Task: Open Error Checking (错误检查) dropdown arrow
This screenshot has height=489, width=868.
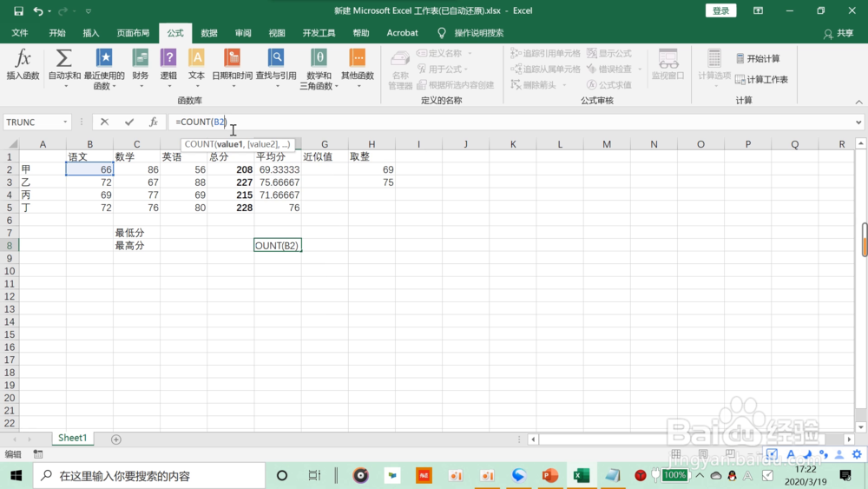Action: (x=640, y=69)
